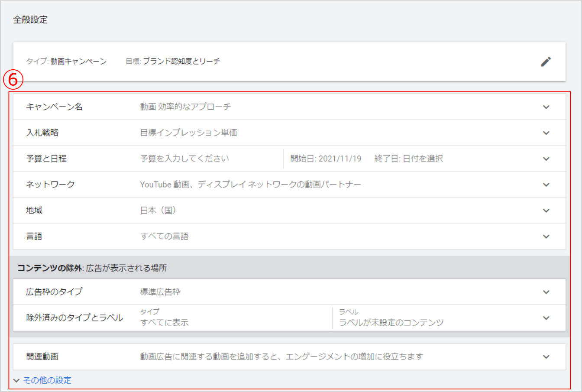Expand the 言語 row chevron
The height and width of the screenshot is (392, 582).
click(x=546, y=236)
